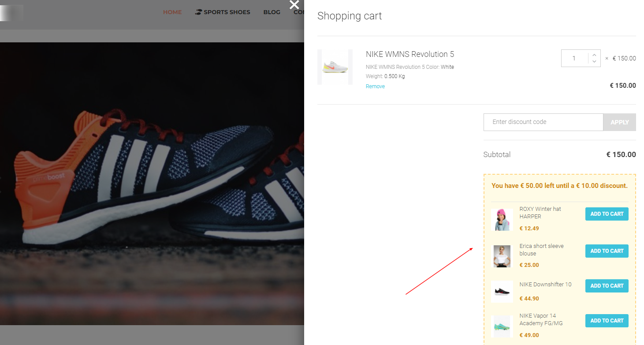This screenshot has width=644, height=345.
Task: Focus the Enter discount code field
Action: (x=543, y=122)
